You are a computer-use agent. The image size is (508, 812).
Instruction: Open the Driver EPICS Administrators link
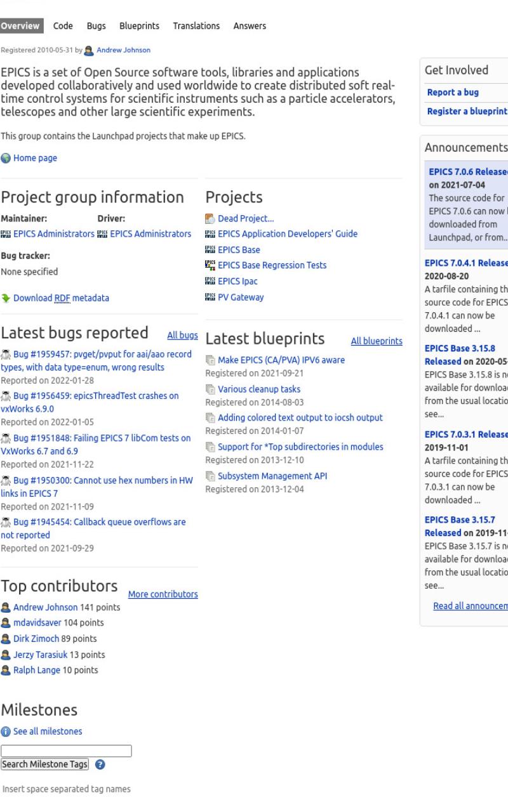(150, 234)
